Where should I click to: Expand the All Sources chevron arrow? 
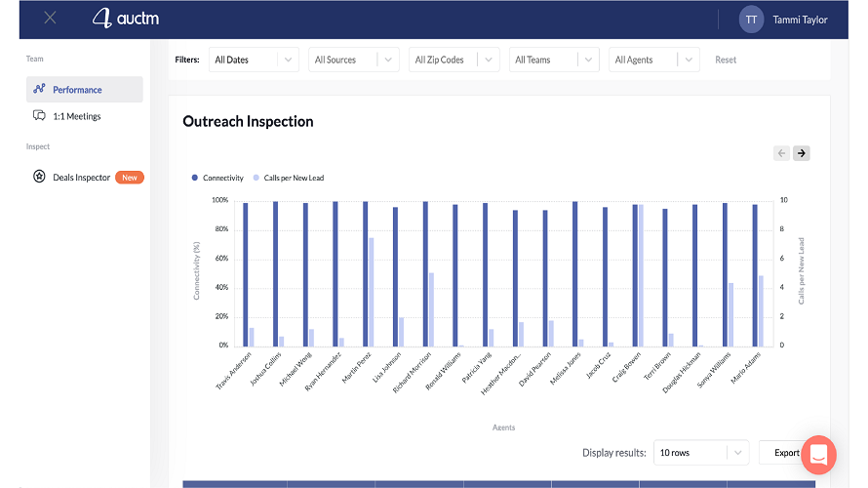tap(388, 60)
